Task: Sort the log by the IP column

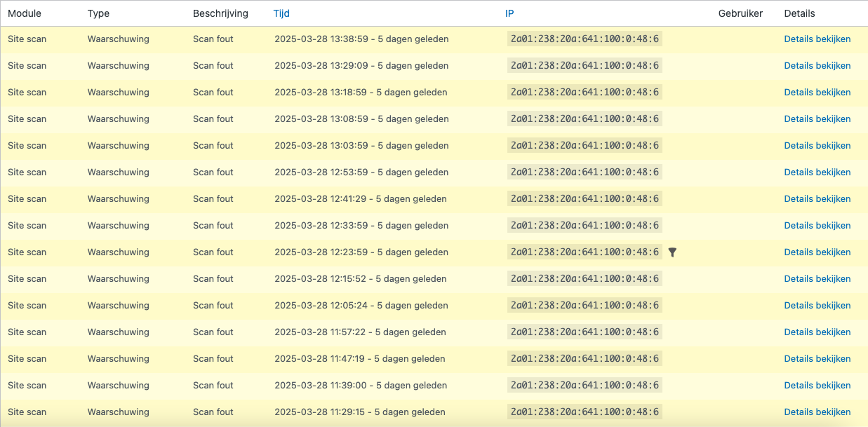Action: coord(509,13)
